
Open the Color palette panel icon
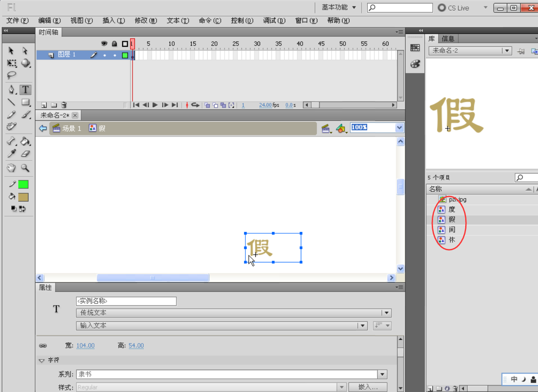point(415,64)
